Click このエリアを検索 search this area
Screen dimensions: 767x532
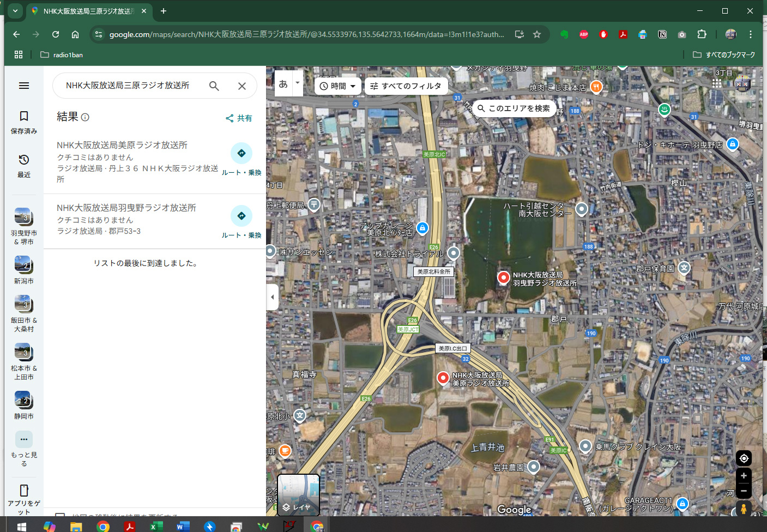click(x=514, y=108)
